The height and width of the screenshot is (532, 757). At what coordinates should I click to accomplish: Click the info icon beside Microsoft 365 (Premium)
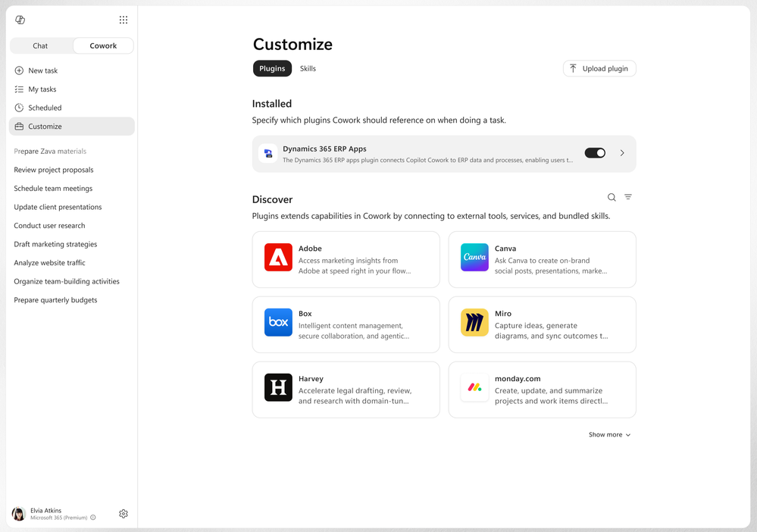coord(93,518)
